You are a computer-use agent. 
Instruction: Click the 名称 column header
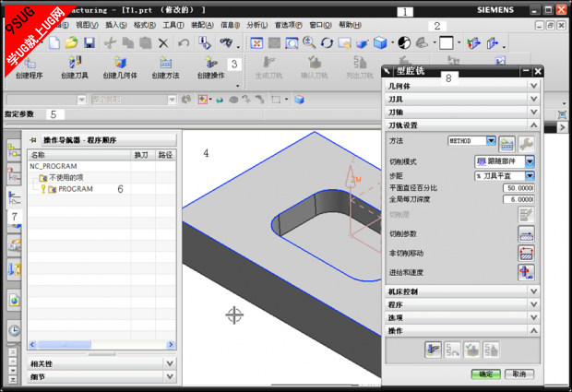click(79, 155)
